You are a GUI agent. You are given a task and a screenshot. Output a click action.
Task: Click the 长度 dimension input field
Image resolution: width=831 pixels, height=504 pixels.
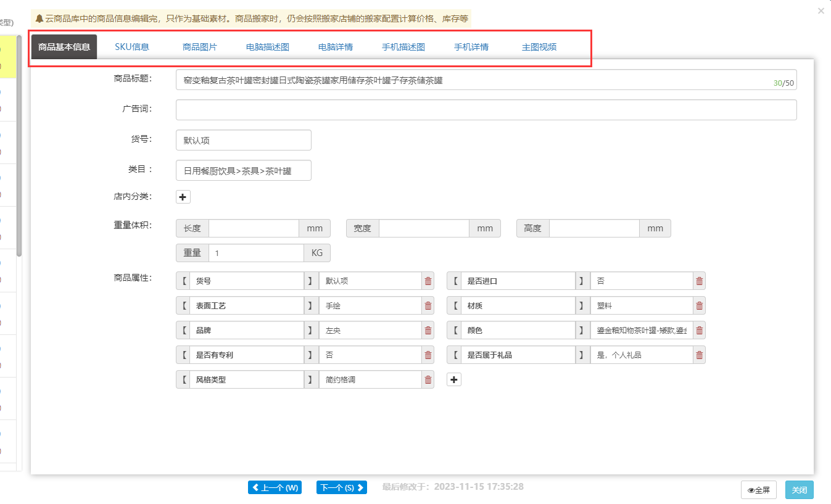(x=254, y=228)
